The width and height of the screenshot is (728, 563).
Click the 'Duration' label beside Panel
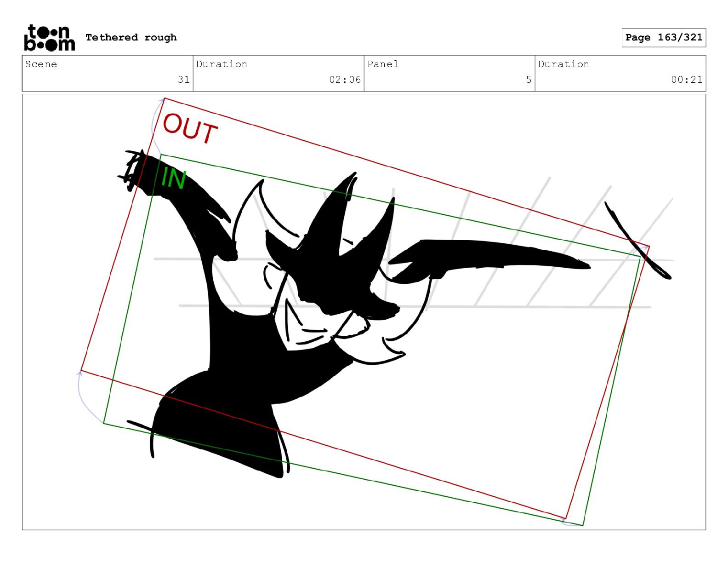(x=563, y=64)
